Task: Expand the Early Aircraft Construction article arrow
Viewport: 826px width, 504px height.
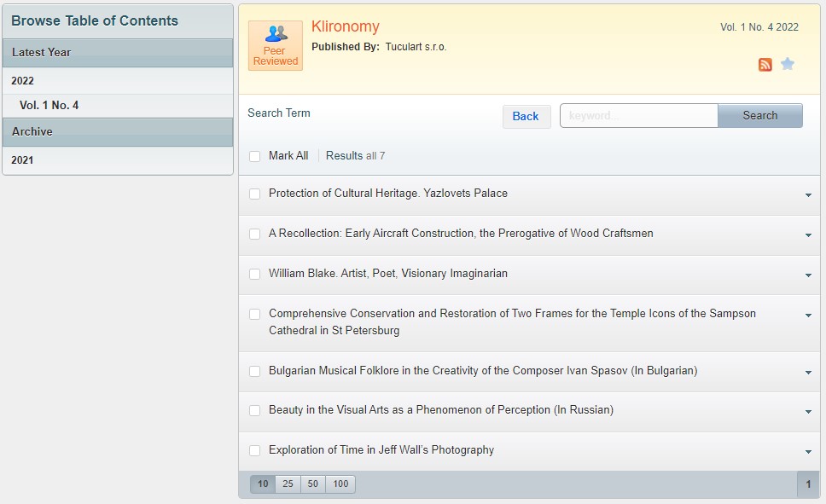Action: [x=808, y=235]
